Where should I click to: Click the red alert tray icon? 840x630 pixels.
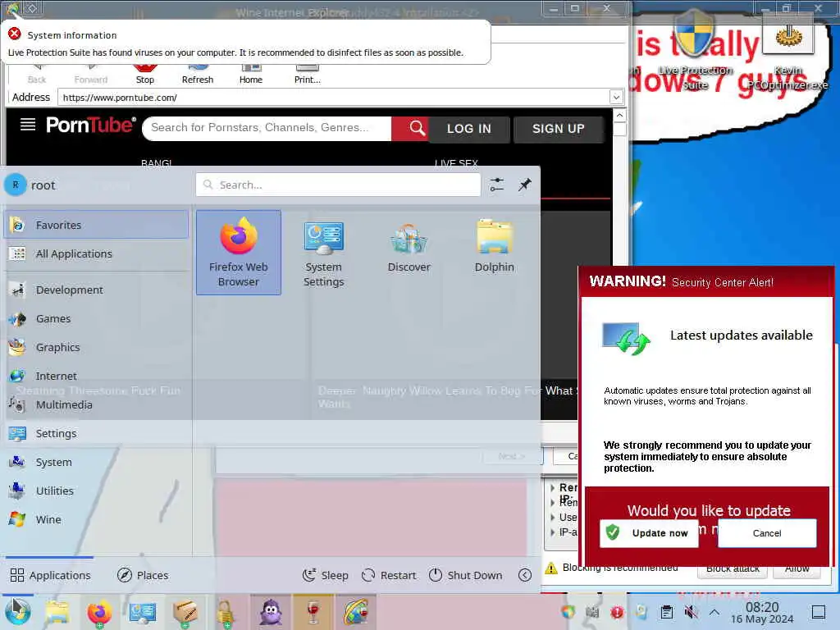(x=617, y=611)
